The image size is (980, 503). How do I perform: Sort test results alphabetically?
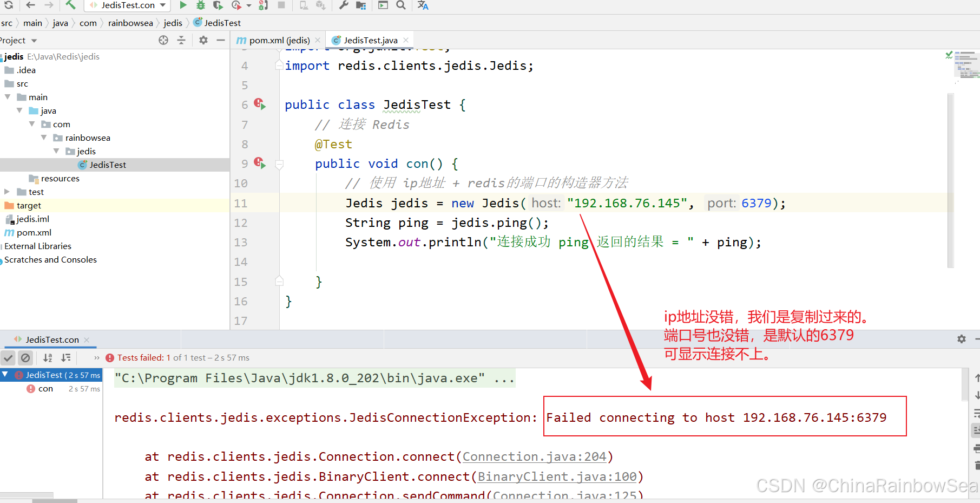point(47,357)
